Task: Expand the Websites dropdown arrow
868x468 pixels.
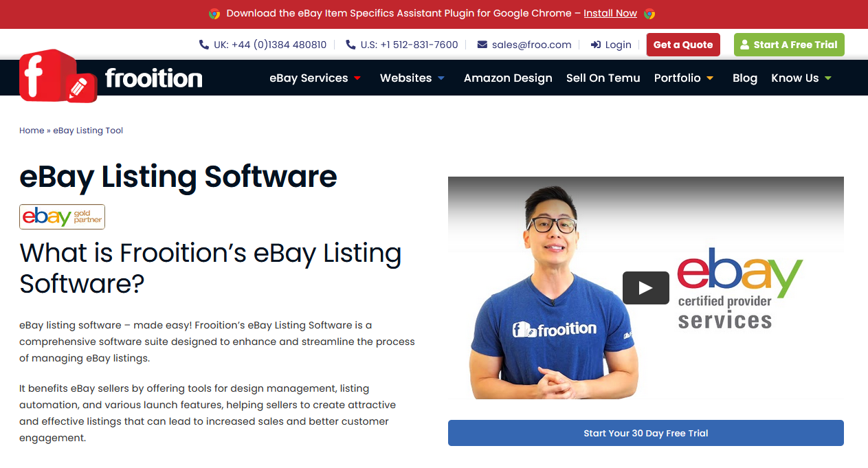Action: pyautogui.click(x=441, y=78)
